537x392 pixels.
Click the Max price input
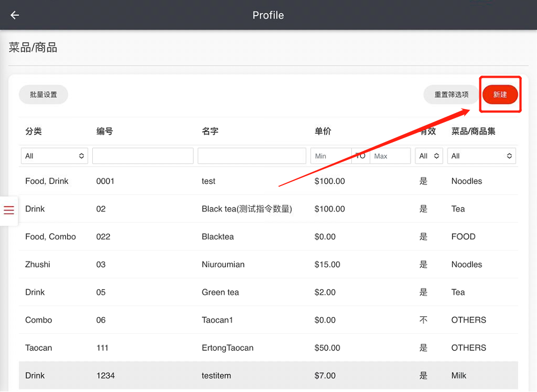pyautogui.click(x=390, y=156)
